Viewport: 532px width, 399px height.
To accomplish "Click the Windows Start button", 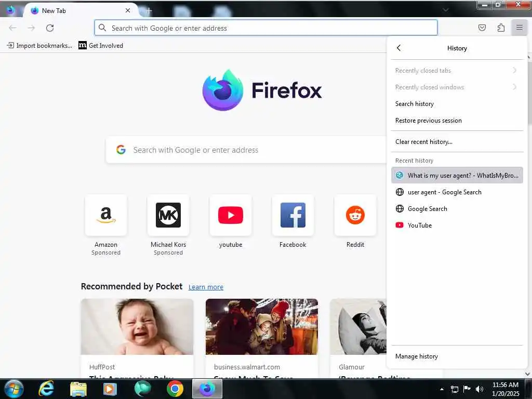I will click(14, 389).
